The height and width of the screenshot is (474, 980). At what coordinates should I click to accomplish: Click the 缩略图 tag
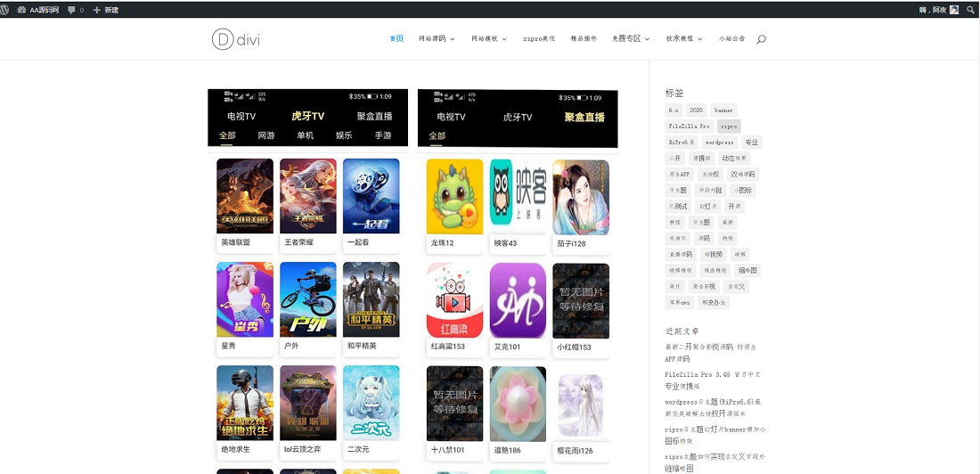tap(747, 271)
